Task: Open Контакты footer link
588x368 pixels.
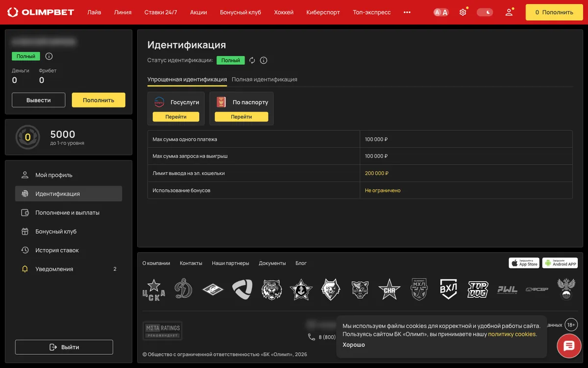Action: pyautogui.click(x=191, y=263)
